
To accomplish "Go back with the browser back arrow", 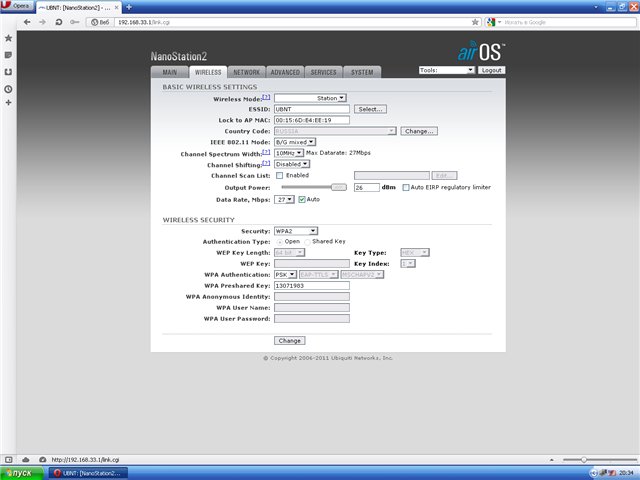I will (x=27, y=22).
